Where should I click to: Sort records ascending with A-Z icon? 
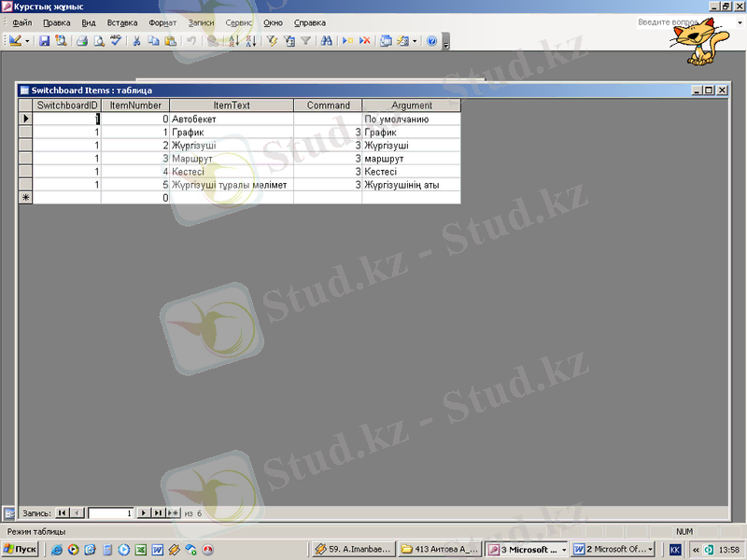coord(233,41)
